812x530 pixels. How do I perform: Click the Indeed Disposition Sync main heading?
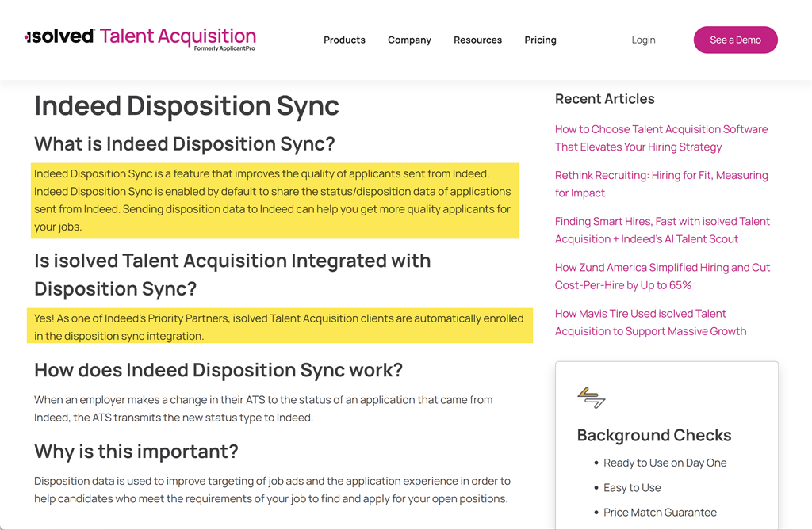coord(186,105)
